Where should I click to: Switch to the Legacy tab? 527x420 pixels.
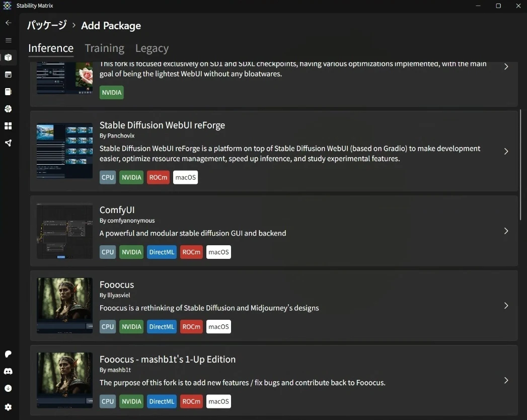tap(152, 48)
